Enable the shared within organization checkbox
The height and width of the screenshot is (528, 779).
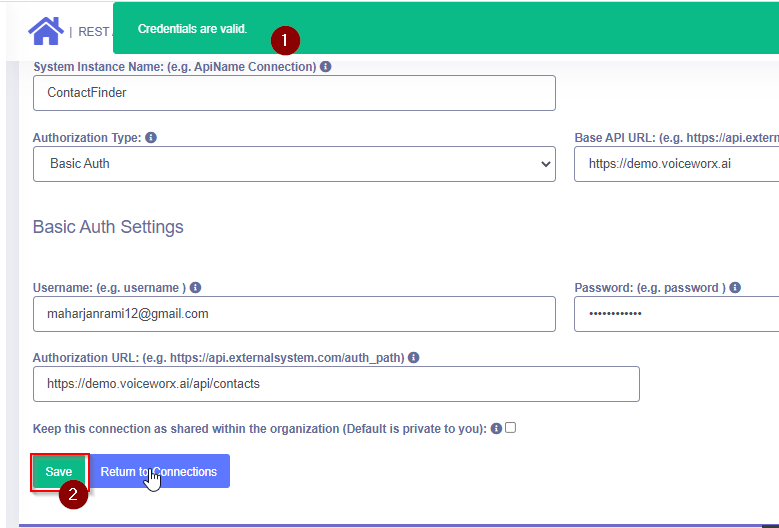tap(510, 428)
